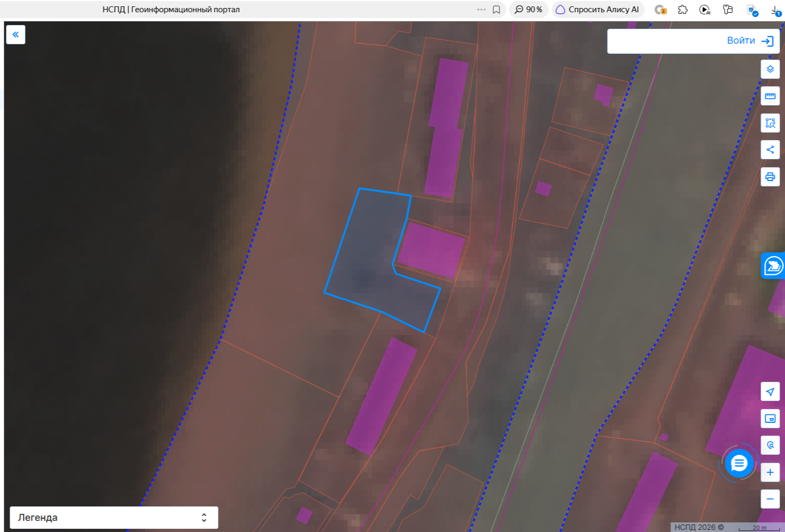This screenshot has height=532, width=785.
Task: Click the page title НСПД | Геоинформационный портал
Action: pos(171,10)
